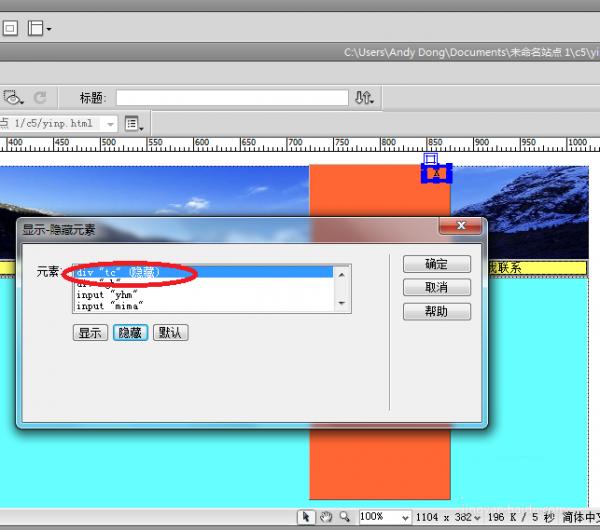Click the elements list scroll-up arrow

(342, 274)
